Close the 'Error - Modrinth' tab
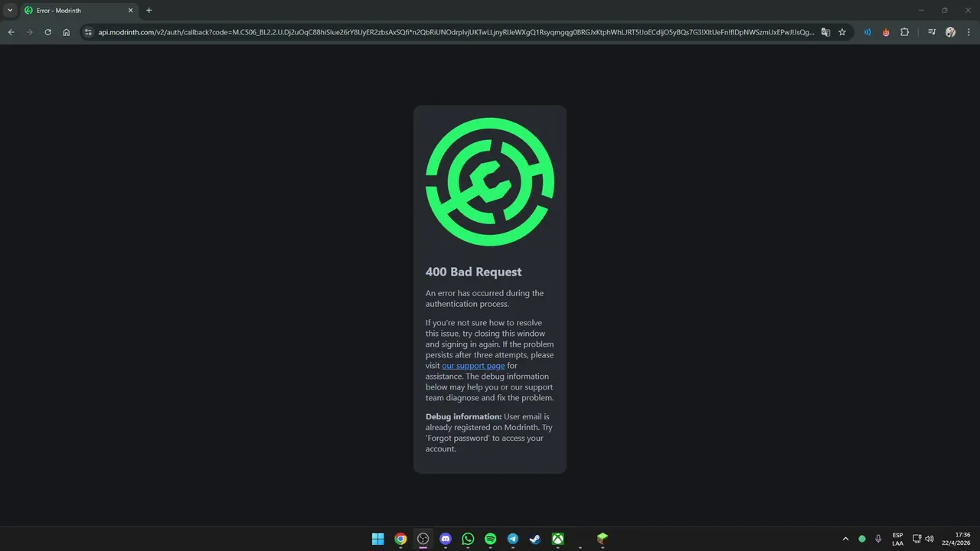Image resolution: width=980 pixels, height=551 pixels. pos(130,11)
